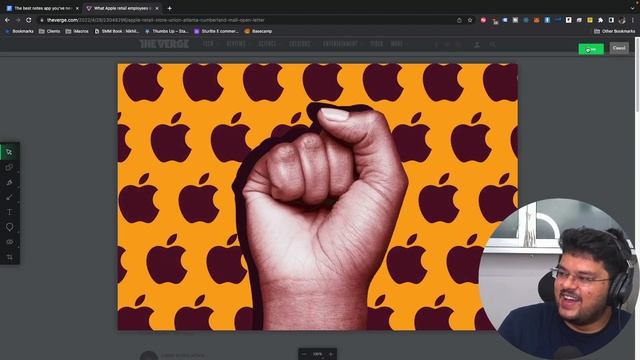Viewport: 640px width, 360px height.
Task: Click the orange extension icon in toolbar
Action: [x=537, y=20]
